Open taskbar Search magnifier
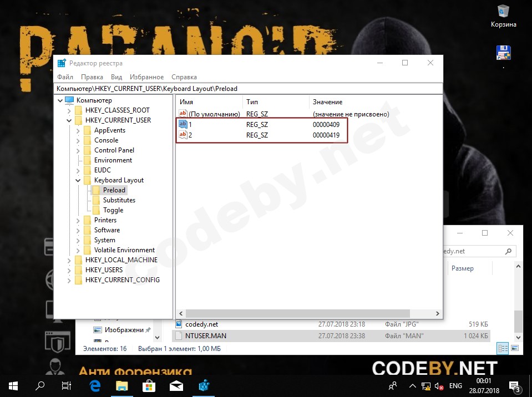Viewport: 532px width, 397px height. (40, 385)
